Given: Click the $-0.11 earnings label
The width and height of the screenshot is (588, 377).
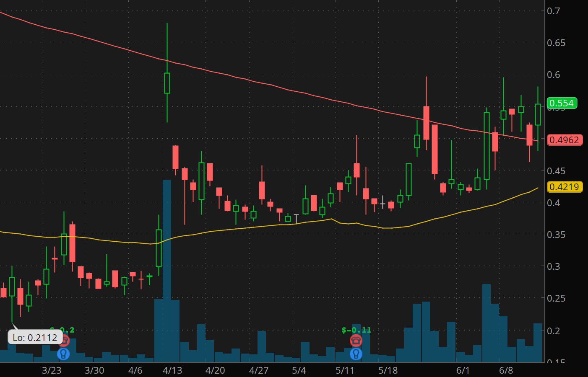Looking at the screenshot, I should (x=356, y=330).
